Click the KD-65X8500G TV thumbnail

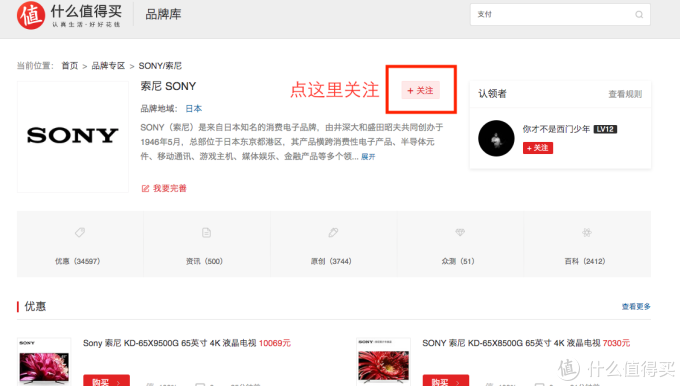click(383, 362)
